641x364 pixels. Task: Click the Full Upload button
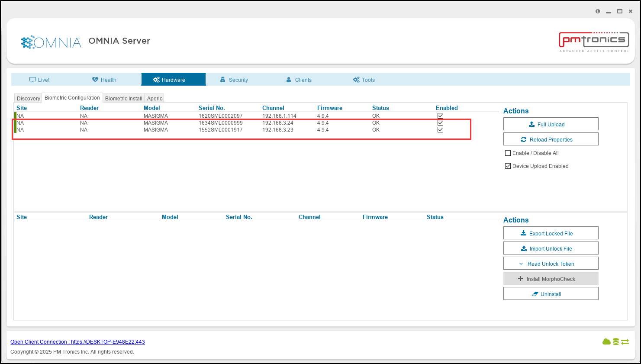pos(551,124)
